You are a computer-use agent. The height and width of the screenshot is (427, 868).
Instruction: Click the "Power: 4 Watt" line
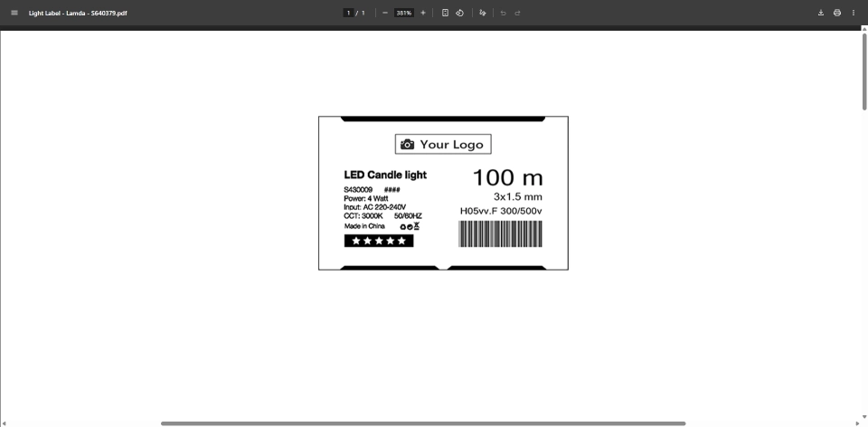(x=366, y=198)
